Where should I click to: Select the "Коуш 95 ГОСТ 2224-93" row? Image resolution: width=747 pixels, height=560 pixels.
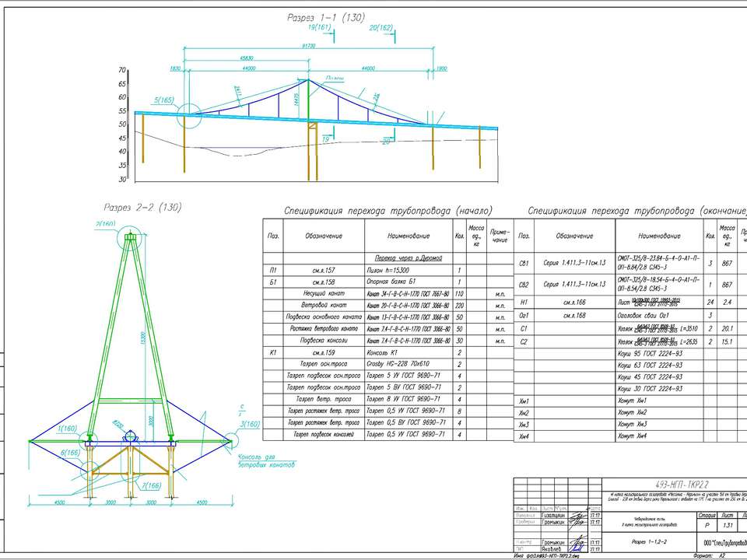[x=649, y=354]
